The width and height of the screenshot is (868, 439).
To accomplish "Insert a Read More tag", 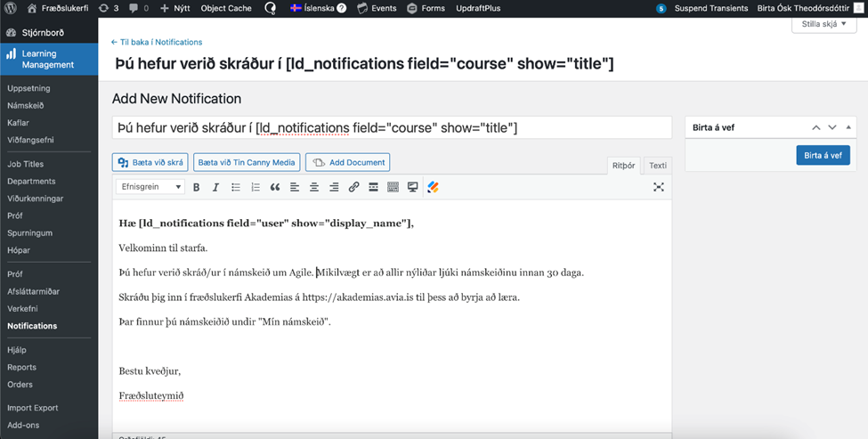I will (x=373, y=187).
